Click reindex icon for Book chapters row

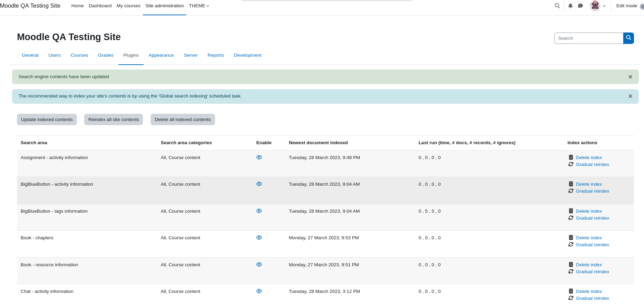(x=571, y=244)
